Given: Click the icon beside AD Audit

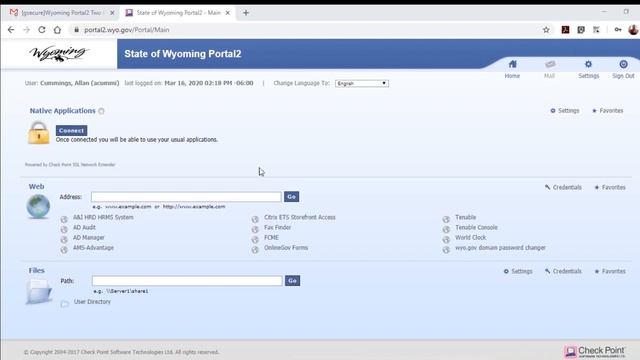Looking at the screenshot, I should click(x=64, y=229).
